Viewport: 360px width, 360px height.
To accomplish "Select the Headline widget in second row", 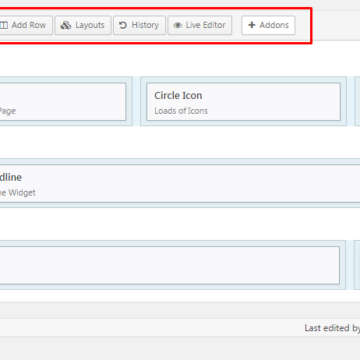I will click(x=180, y=183).
